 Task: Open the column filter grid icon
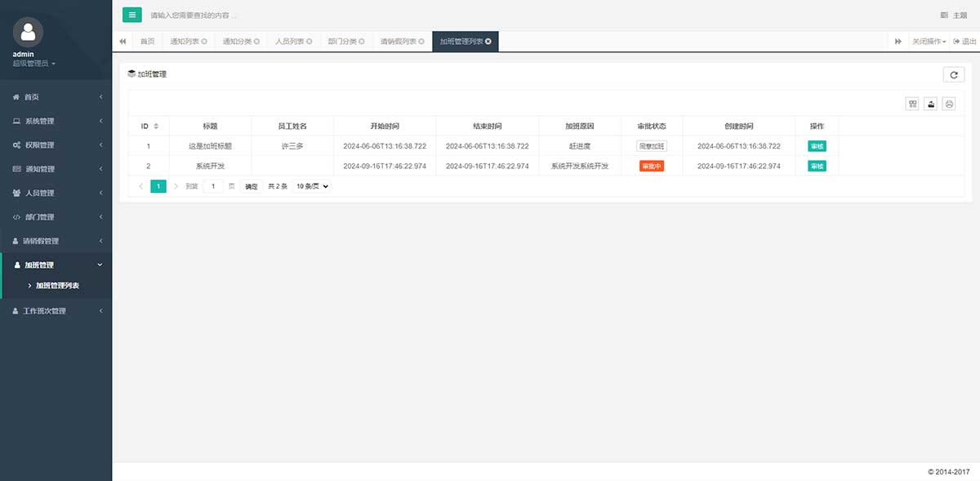(x=912, y=104)
